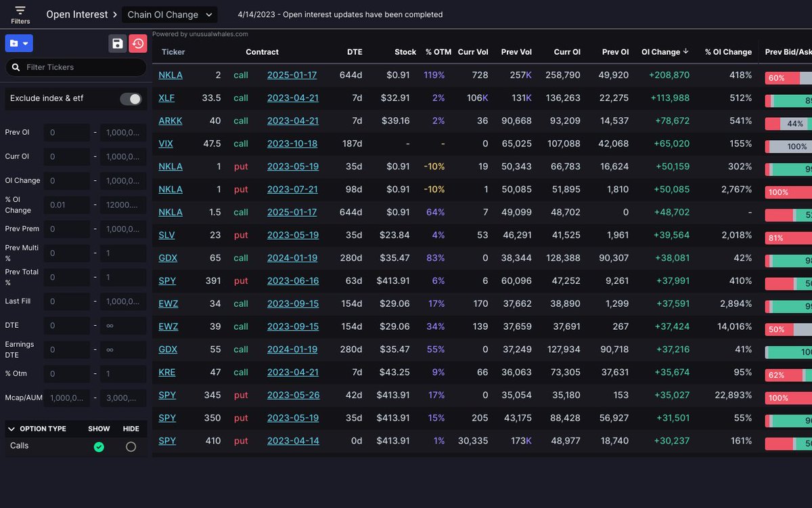Click the DTE minimum field
The image size is (812, 508).
point(67,326)
